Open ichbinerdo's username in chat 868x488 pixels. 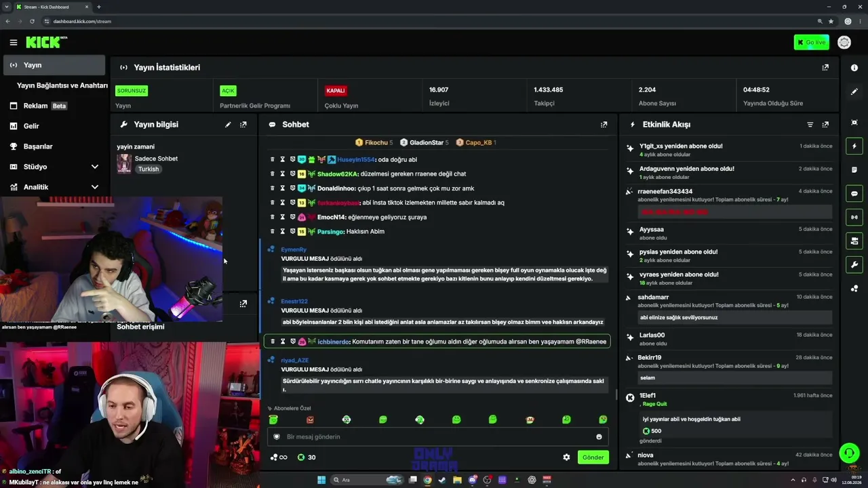tap(333, 342)
